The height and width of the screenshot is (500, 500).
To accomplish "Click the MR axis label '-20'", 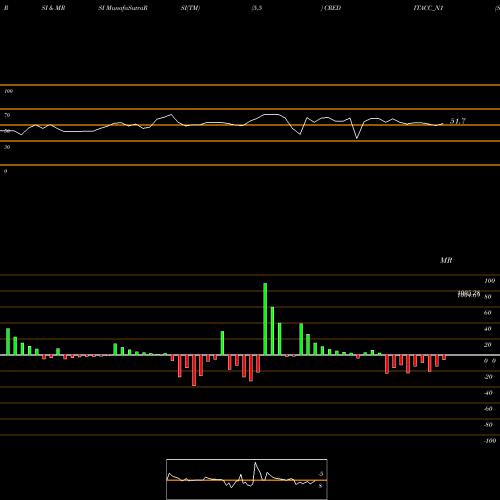I will 488,377.
